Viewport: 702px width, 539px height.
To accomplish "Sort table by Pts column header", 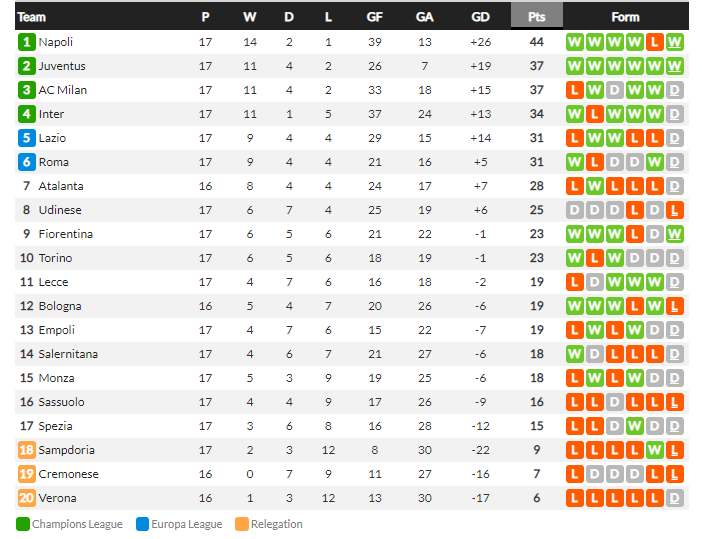I will [x=537, y=17].
